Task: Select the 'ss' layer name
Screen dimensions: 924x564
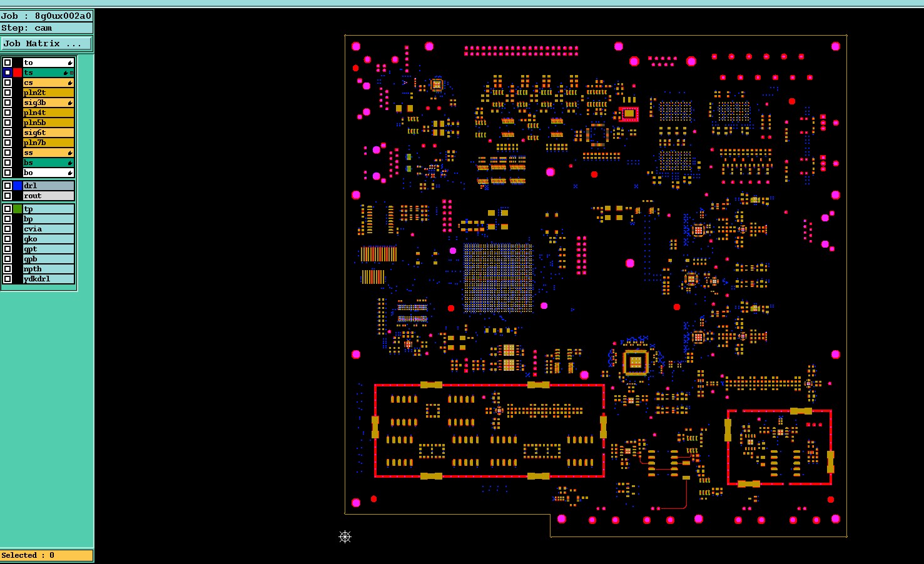Action: [x=49, y=153]
